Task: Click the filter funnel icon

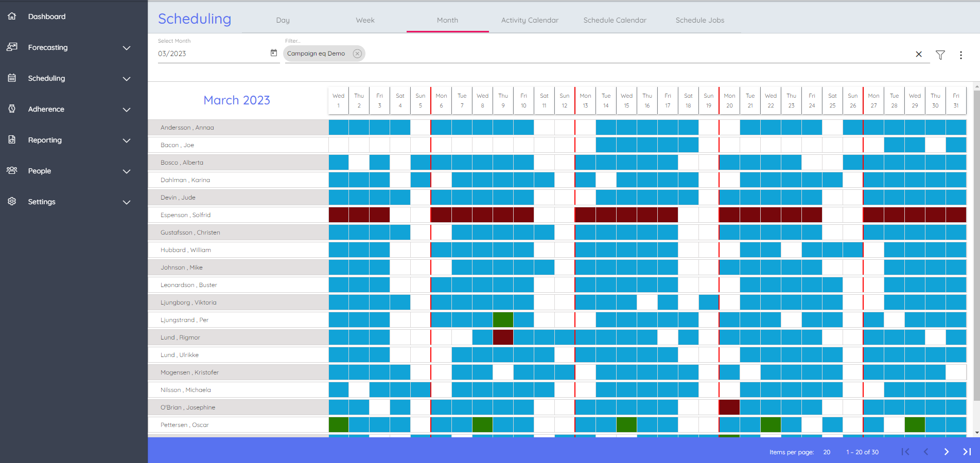Action: click(940, 55)
